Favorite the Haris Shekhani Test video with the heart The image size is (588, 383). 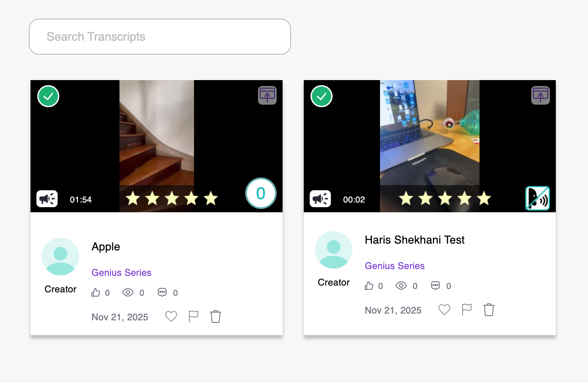444,309
